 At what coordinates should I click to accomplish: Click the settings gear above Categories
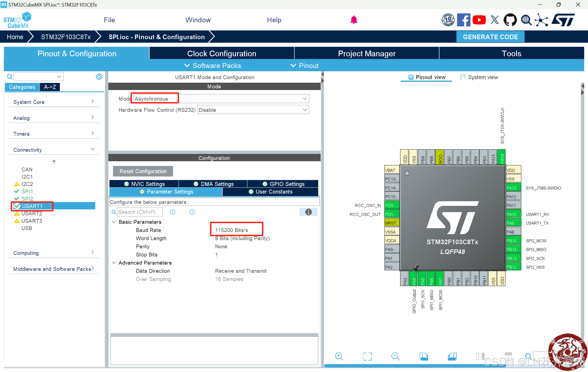99,77
